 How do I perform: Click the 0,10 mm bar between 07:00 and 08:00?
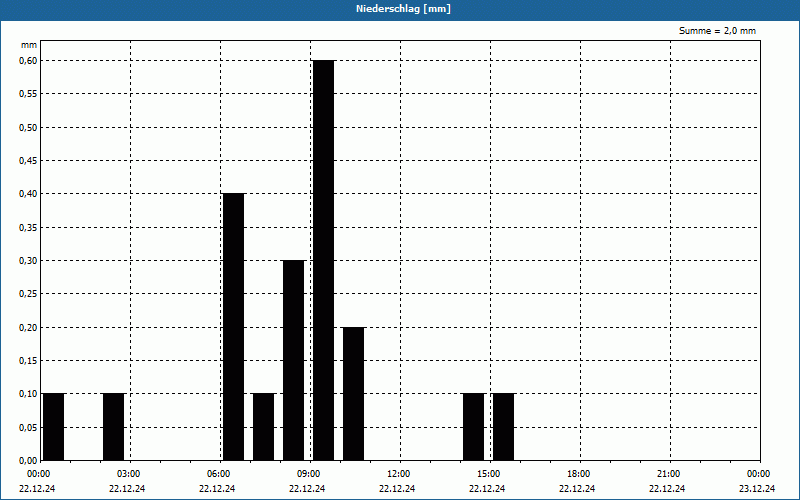point(263,427)
